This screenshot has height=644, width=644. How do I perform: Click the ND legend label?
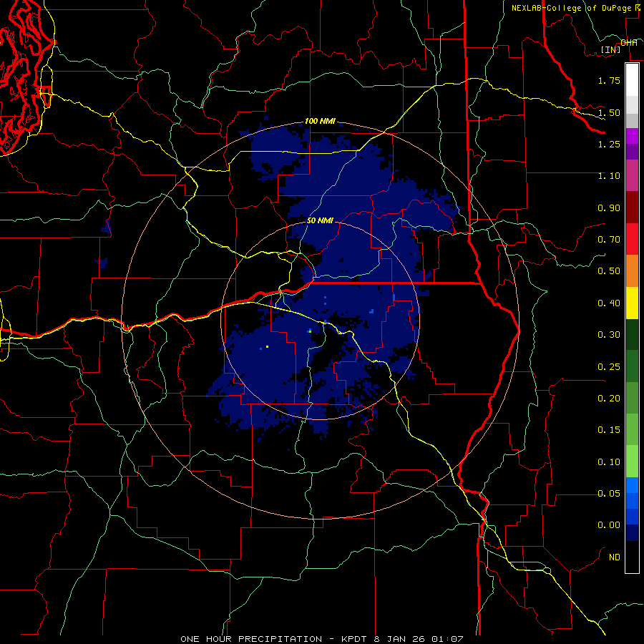pos(615,557)
